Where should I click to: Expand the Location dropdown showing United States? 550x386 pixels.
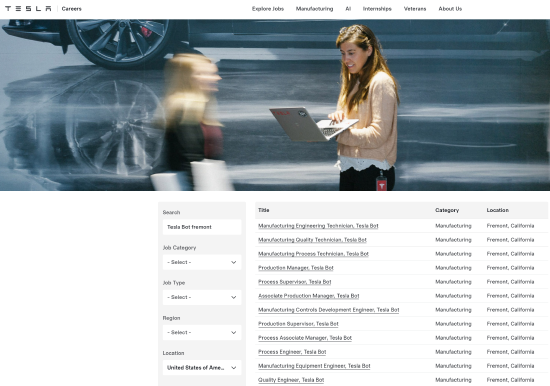click(202, 368)
